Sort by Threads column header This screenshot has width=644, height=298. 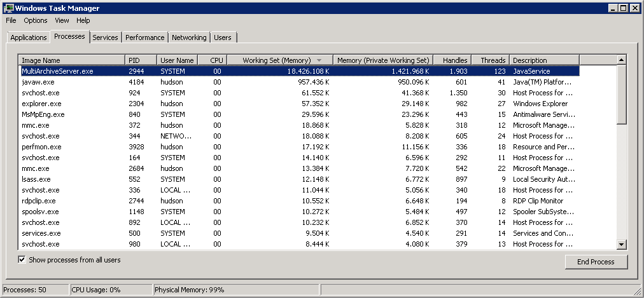point(491,60)
